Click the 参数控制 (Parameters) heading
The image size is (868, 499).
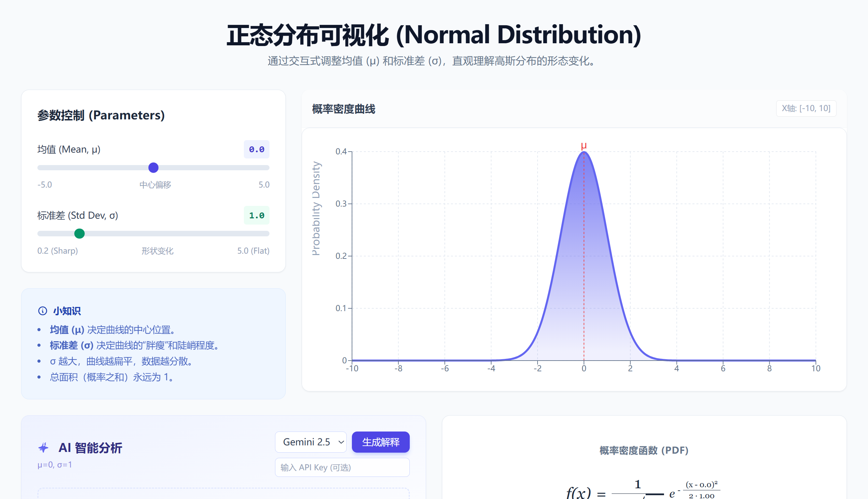pyautogui.click(x=101, y=115)
